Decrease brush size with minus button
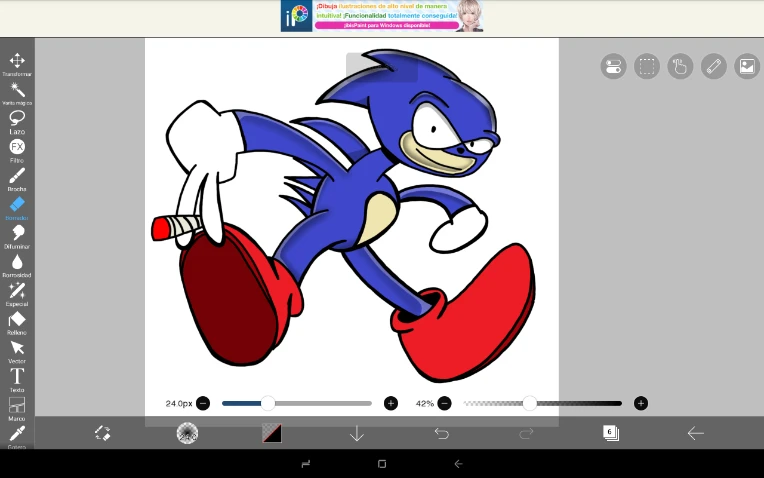This screenshot has width=764, height=478. coord(203,403)
